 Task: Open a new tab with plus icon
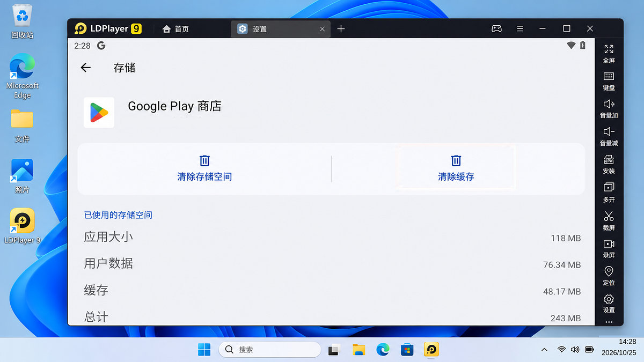point(341,29)
